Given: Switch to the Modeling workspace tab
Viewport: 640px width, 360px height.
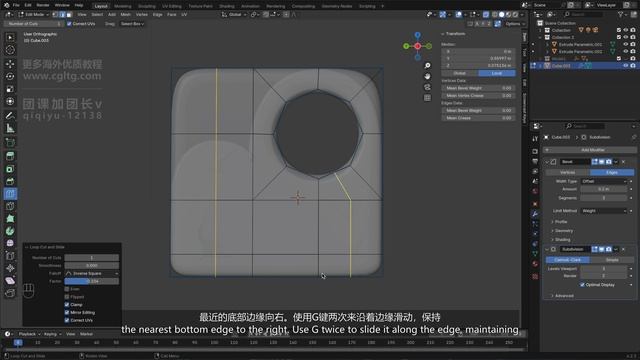Looking at the screenshot, I should click(x=122, y=6).
